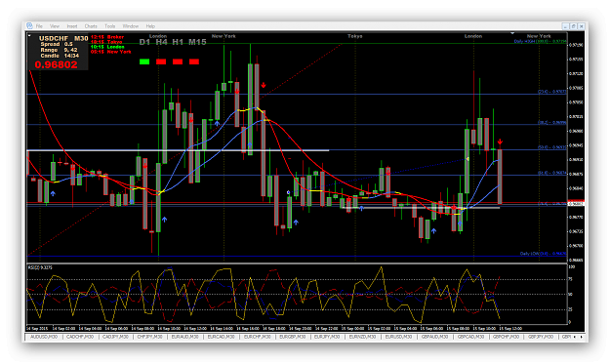Switch to the CADCHF,M30 chart tab

point(80,337)
